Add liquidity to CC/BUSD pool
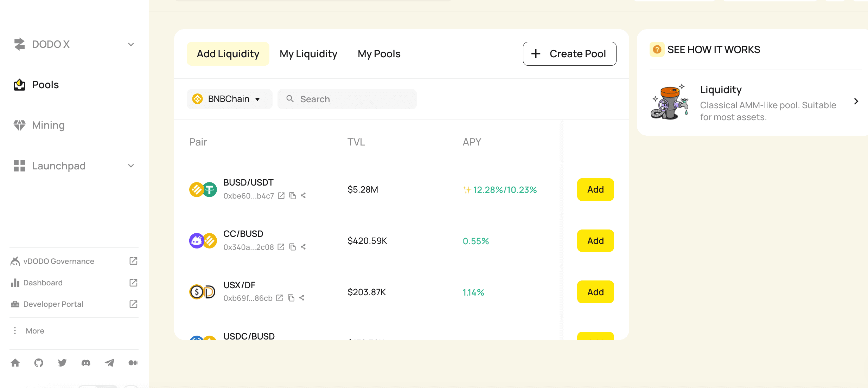The image size is (868, 388). [595, 241]
